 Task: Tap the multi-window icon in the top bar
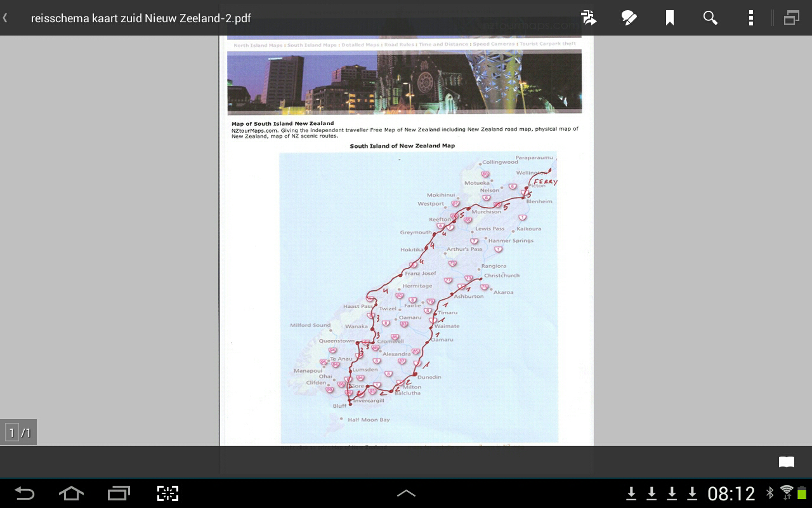click(x=791, y=18)
